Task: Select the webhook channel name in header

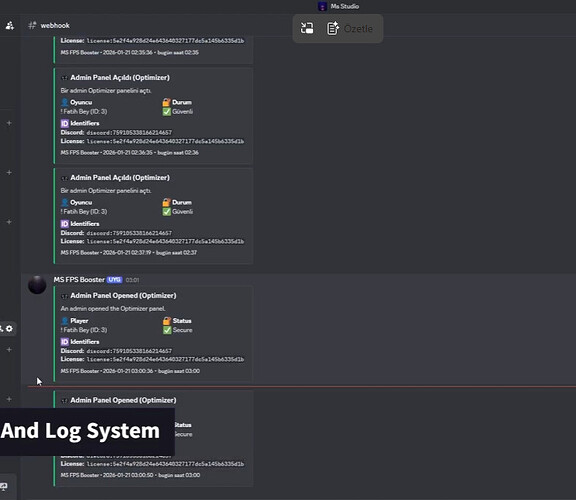Action: pyautogui.click(x=55, y=25)
